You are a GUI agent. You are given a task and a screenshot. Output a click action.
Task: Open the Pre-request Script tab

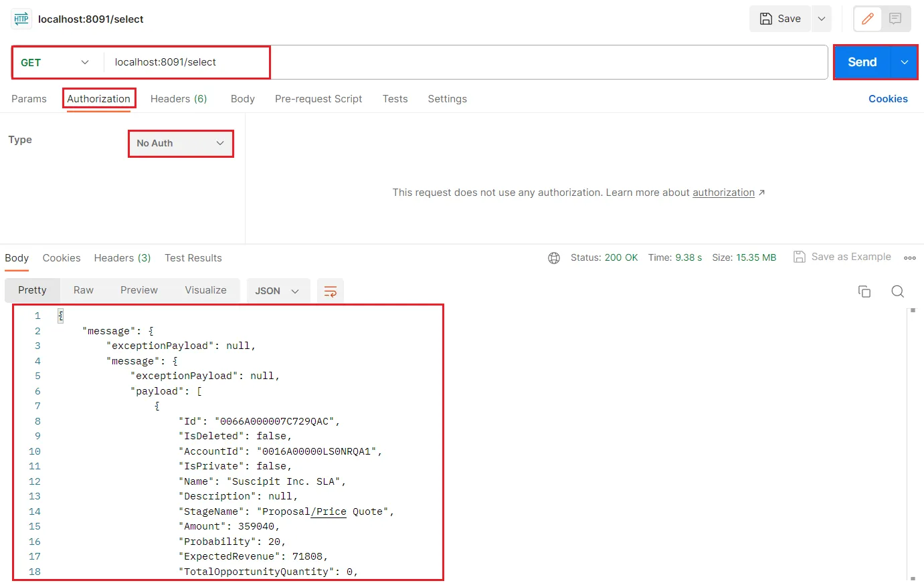pyautogui.click(x=318, y=99)
